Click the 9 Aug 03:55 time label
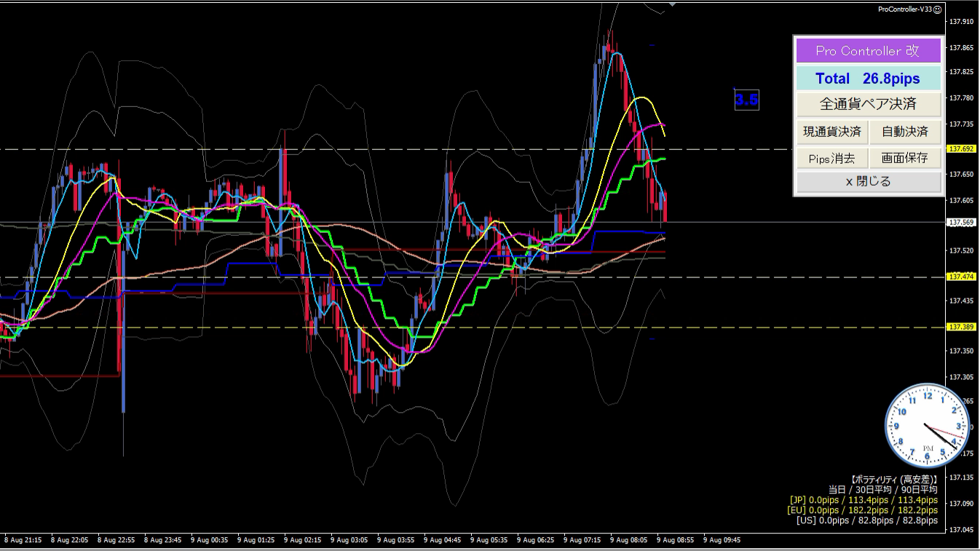Image resolution: width=980 pixels, height=551 pixels. click(395, 540)
